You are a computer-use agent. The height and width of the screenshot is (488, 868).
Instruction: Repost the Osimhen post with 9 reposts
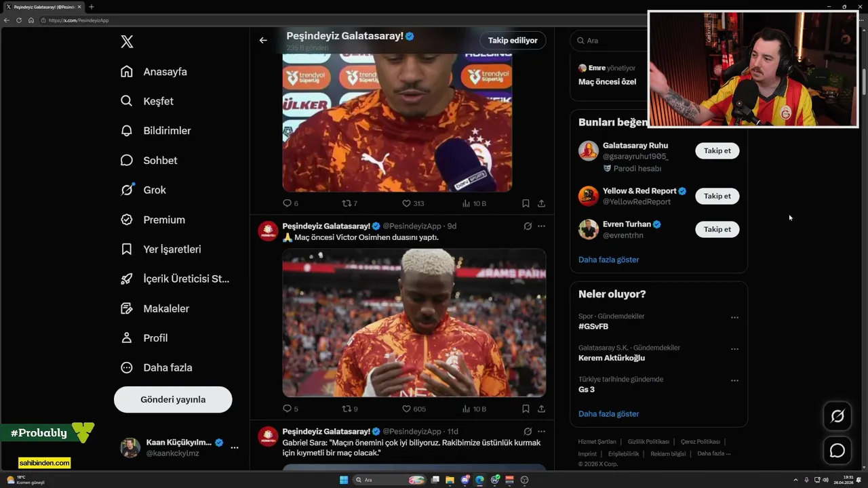tap(350, 409)
